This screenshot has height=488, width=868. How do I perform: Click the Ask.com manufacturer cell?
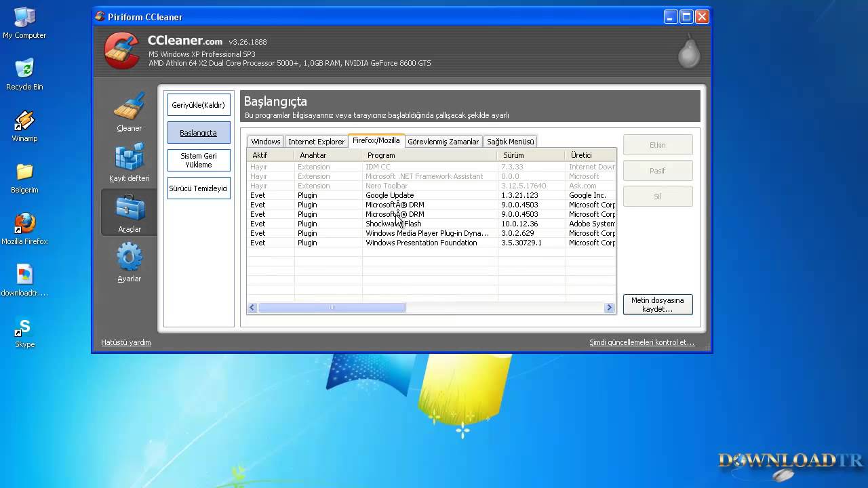(583, 186)
